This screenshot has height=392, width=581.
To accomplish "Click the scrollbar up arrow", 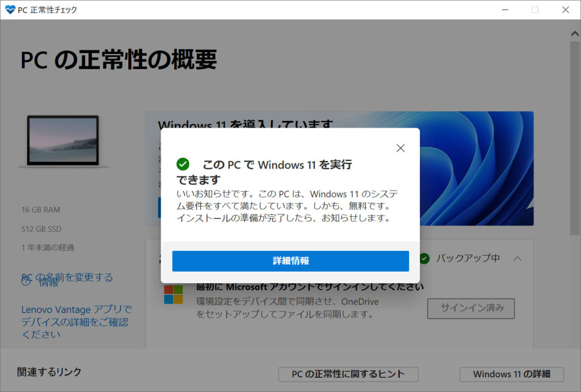I will pyautogui.click(x=575, y=33).
